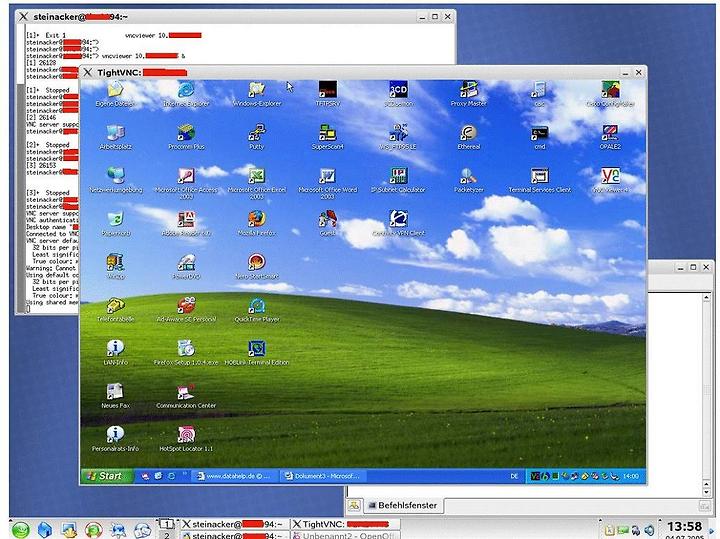Switch to Dokument3 - Microsoft Word task
The height and width of the screenshot is (539, 720).
point(323,476)
